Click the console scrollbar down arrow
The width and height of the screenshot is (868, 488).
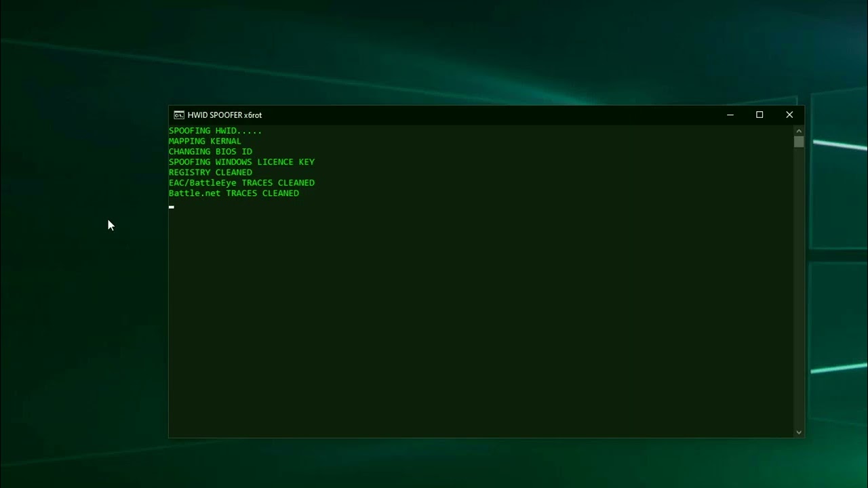point(799,432)
